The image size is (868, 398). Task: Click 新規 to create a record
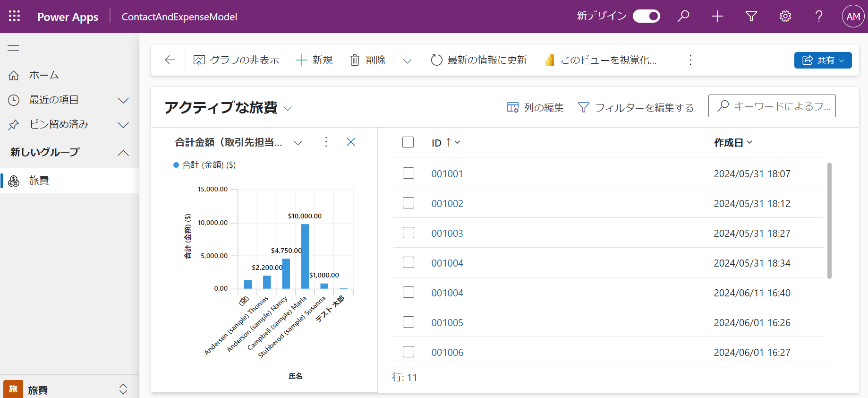coord(315,60)
